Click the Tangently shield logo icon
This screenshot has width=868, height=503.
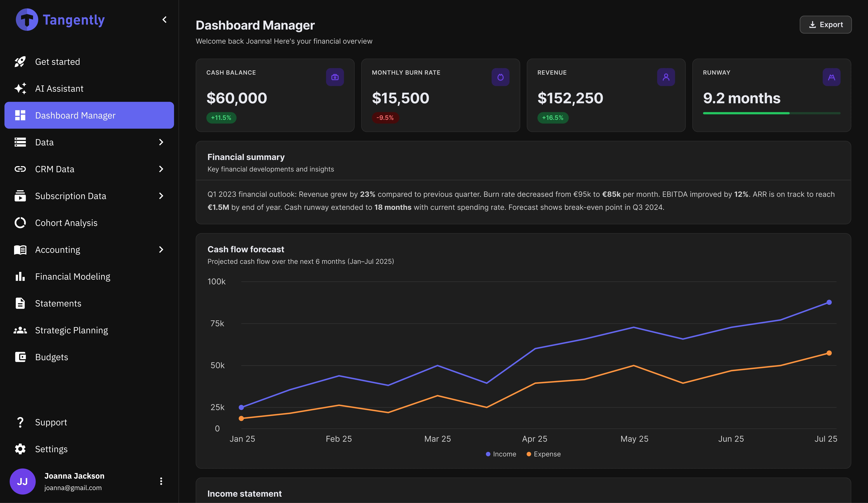pyautogui.click(x=27, y=20)
